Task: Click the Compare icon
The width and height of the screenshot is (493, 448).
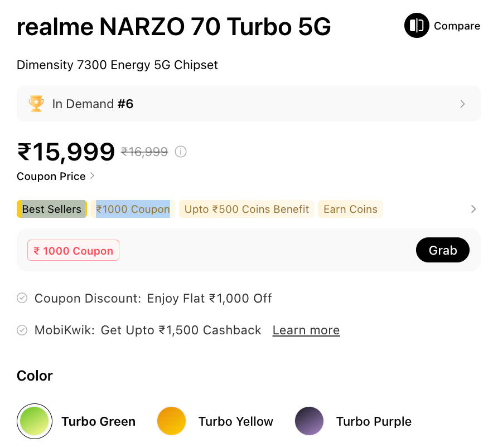Action: 417,26
